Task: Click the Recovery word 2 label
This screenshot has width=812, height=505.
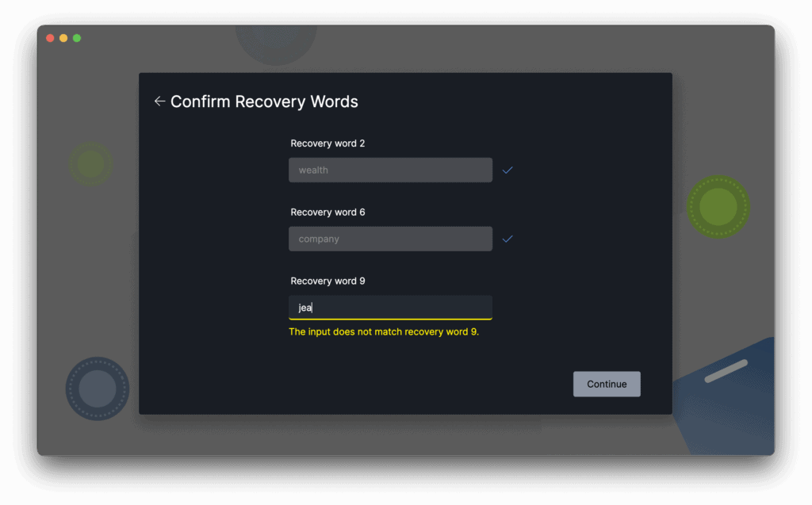Action: 327,143
